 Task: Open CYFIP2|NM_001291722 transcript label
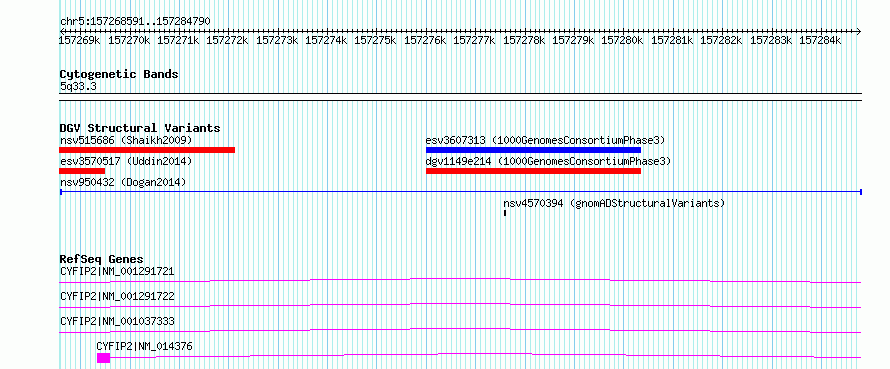[x=117, y=296]
